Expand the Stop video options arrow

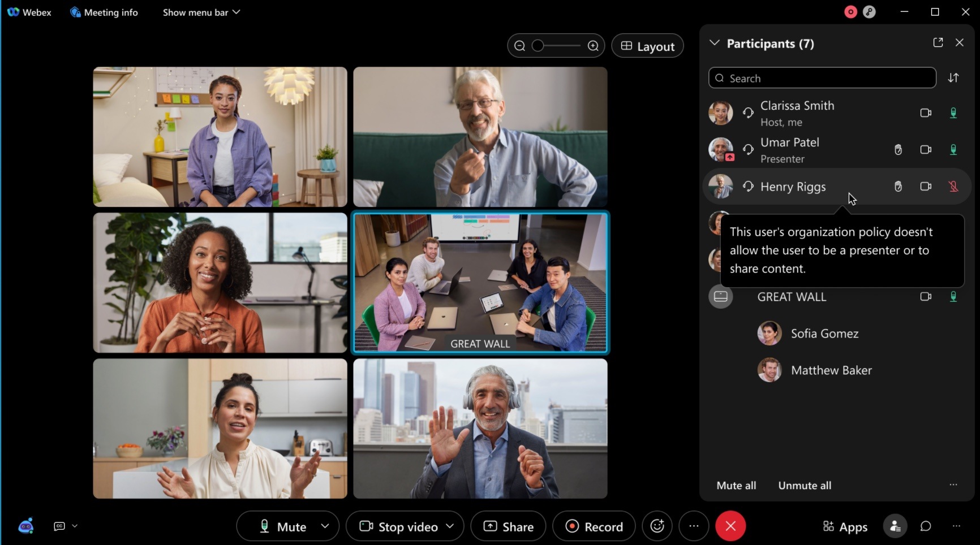click(450, 526)
